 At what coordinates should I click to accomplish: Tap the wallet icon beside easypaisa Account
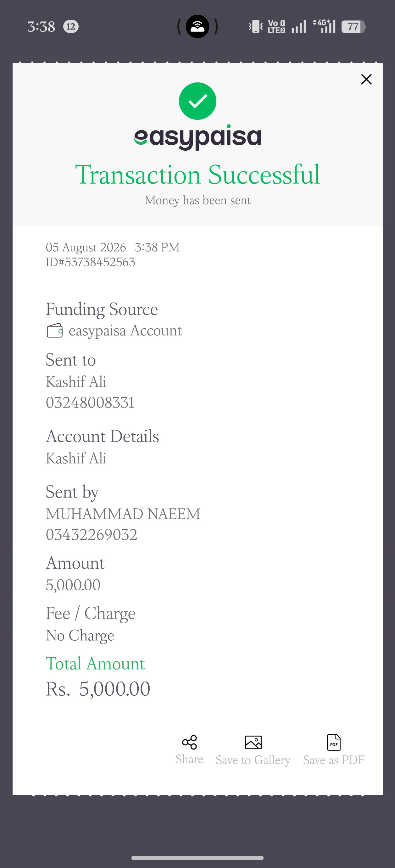pyautogui.click(x=55, y=331)
